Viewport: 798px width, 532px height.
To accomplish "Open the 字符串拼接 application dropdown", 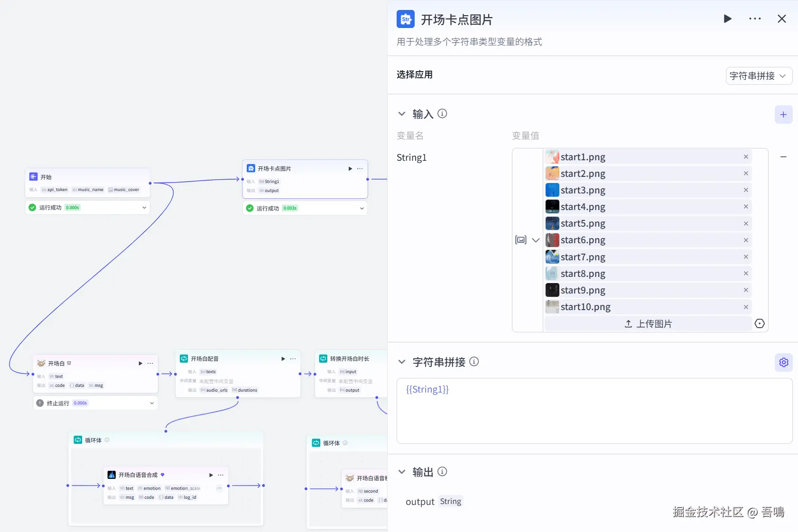I will pyautogui.click(x=759, y=76).
